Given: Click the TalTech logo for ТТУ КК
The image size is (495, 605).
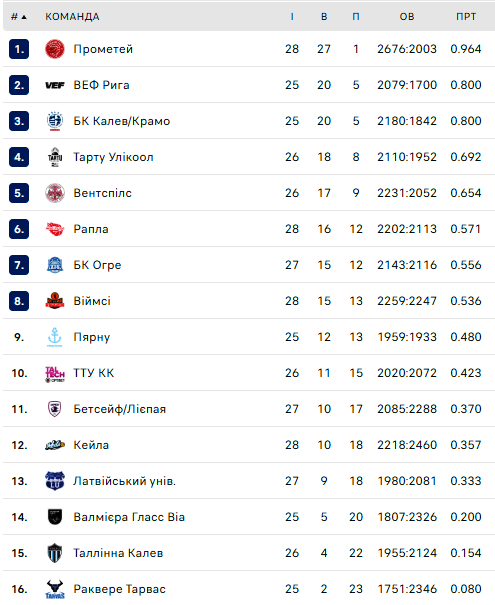Looking at the screenshot, I should tap(55, 374).
